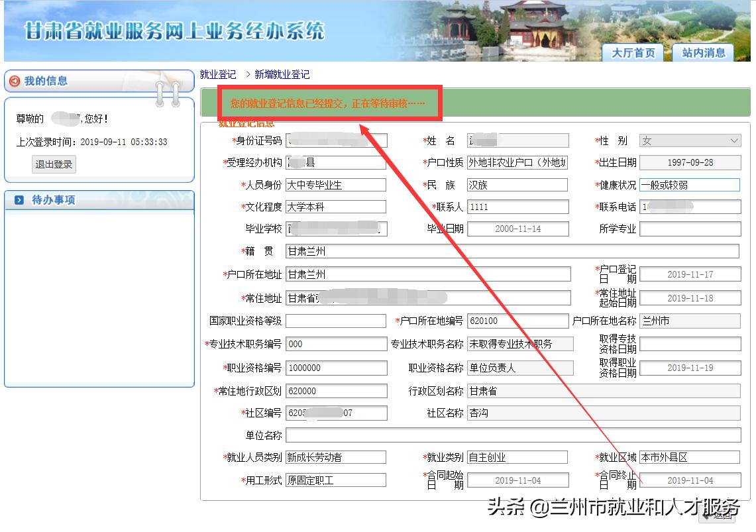Click the empty 所学专业 field
The width and height of the screenshot is (756, 532).
[x=690, y=229]
